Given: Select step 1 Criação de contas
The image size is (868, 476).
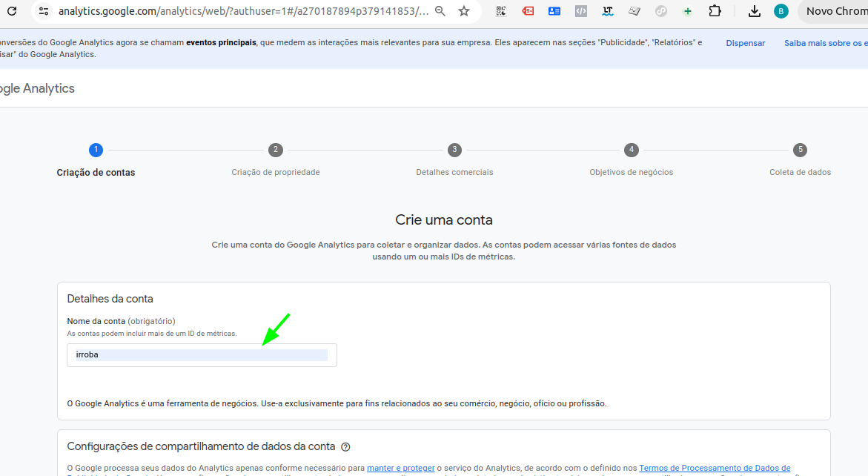Looking at the screenshot, I should pos(96,160).
